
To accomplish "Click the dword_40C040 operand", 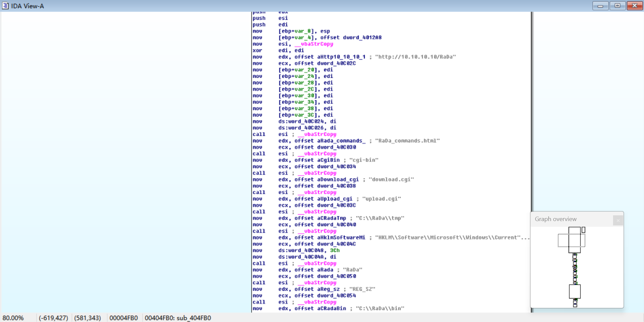I will point(336,224).
